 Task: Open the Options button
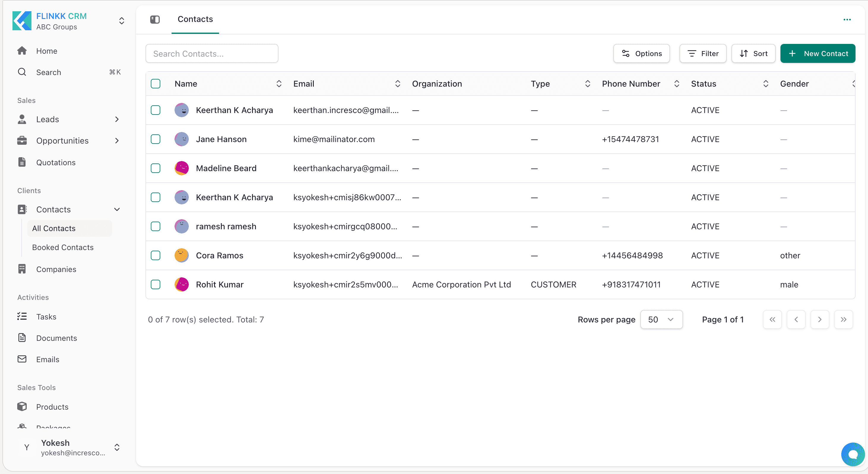click(641, 53)
